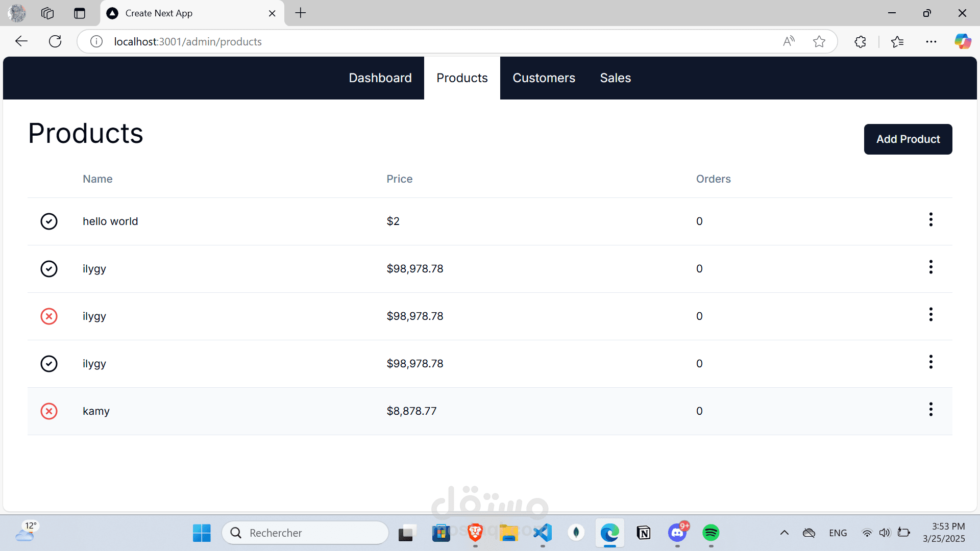Click the availability check icon for hello world
This screenshot has width=980, height=551.
tap(49, 221)
